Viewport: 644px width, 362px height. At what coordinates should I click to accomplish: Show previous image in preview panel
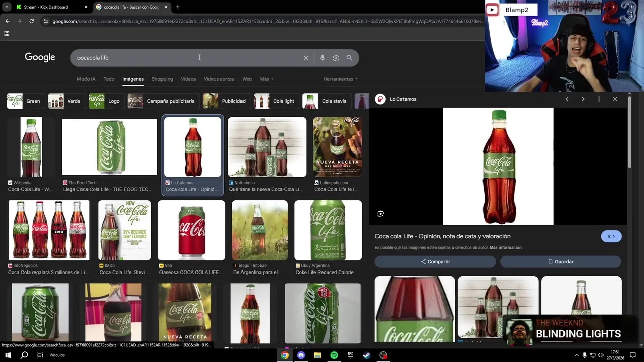tap(567, 99)
